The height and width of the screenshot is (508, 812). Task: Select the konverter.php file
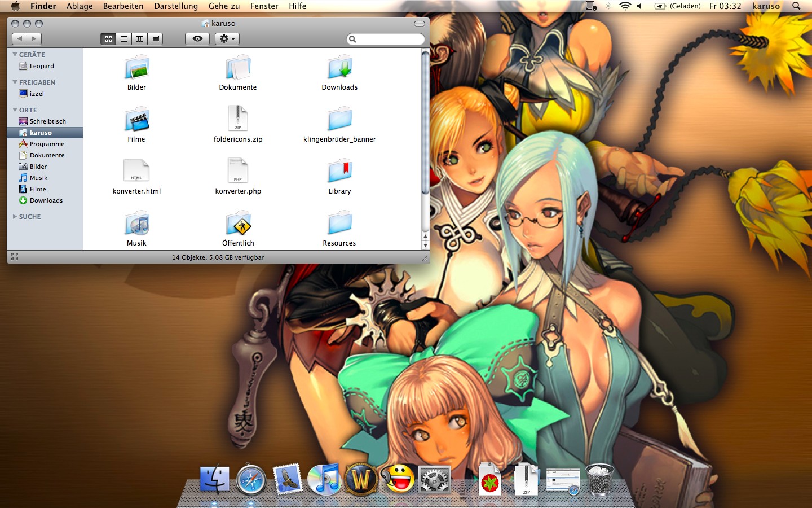pyautogui.click(x=238, y=170)
